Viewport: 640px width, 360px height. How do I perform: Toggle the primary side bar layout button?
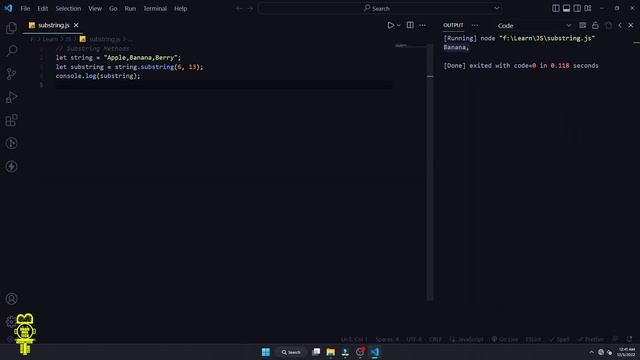tap(556, 8)
